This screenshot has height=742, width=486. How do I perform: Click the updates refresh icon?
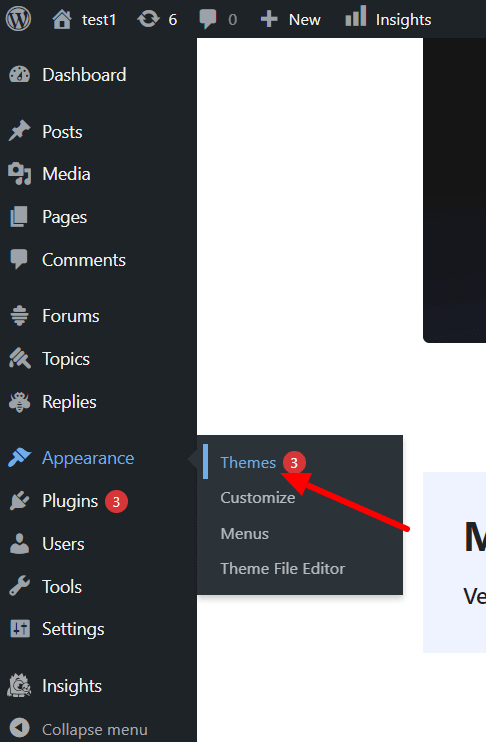(x=148, y=19)
